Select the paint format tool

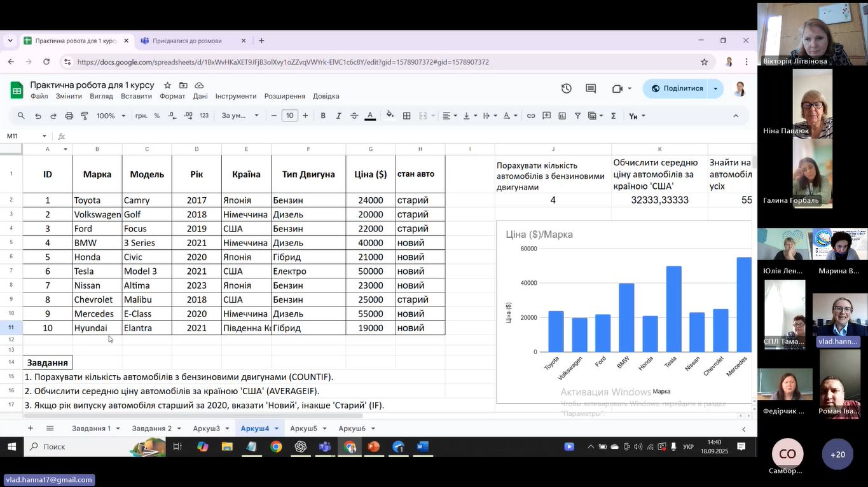point(85,116)
